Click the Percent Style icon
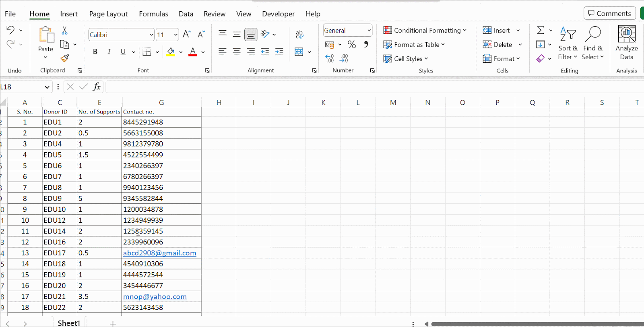Image resolution: width=644 pixels, height=327 pixels. 351,44
